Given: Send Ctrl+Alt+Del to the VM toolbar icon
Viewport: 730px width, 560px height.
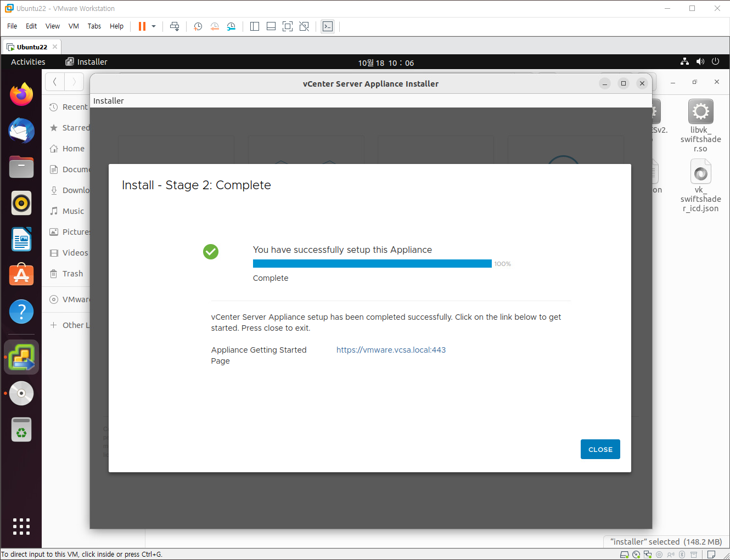Looking at the screenshot, I should coord(175,26).
